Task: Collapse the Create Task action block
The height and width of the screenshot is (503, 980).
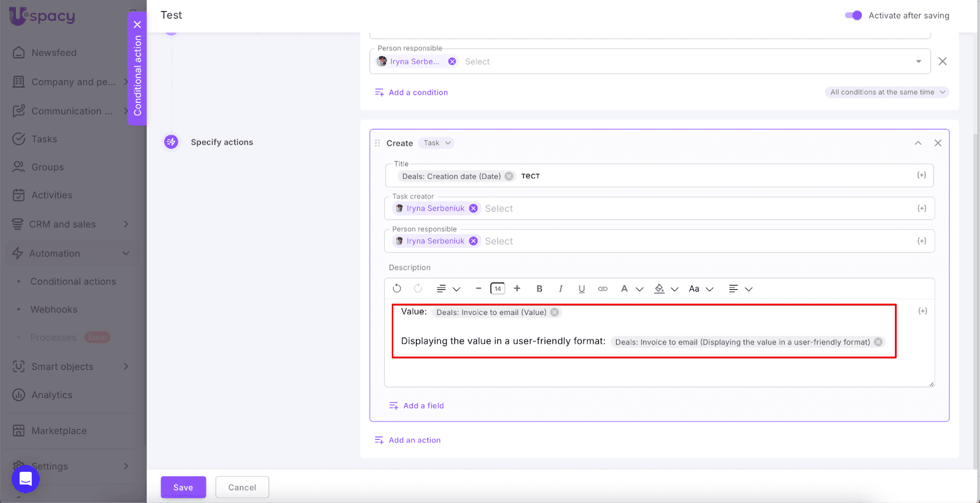Action: point(918,143)
